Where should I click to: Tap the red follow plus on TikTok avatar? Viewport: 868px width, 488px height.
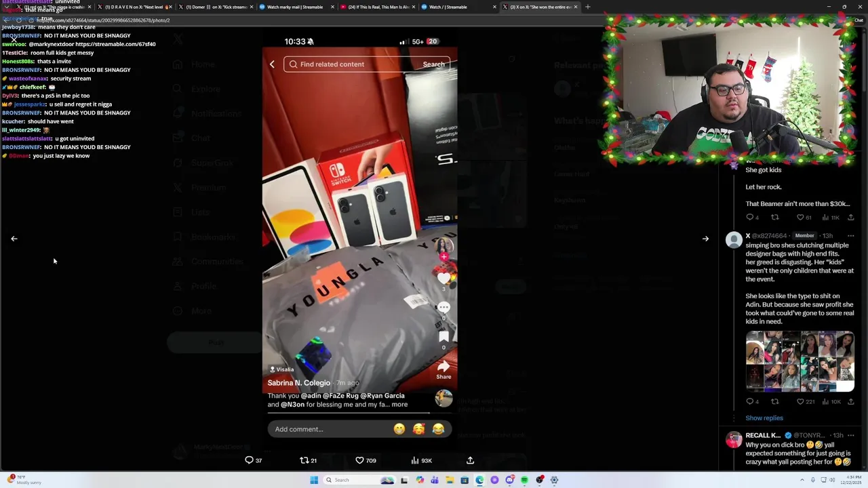[443, 257]
